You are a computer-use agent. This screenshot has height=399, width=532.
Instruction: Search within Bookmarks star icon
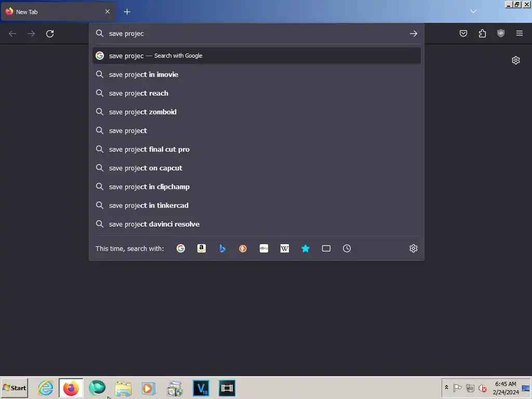305,248
